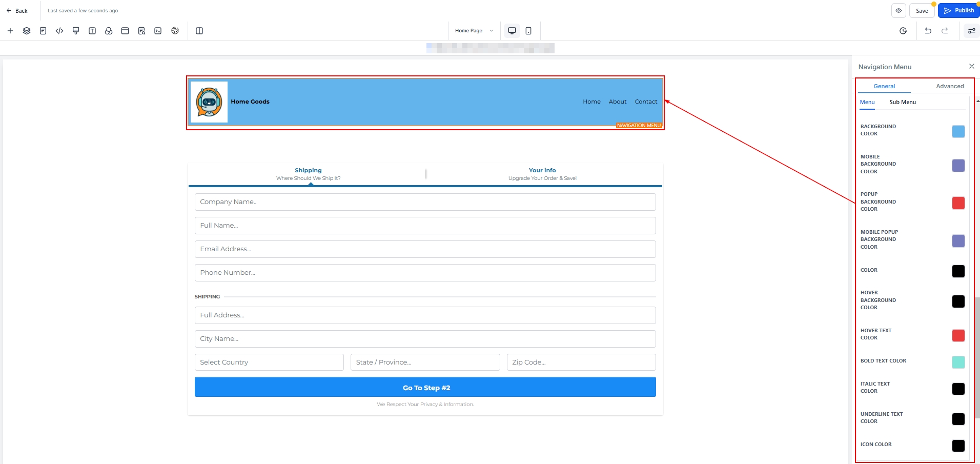
Task: Click the version history clock icon
Action: coord(903,31)
